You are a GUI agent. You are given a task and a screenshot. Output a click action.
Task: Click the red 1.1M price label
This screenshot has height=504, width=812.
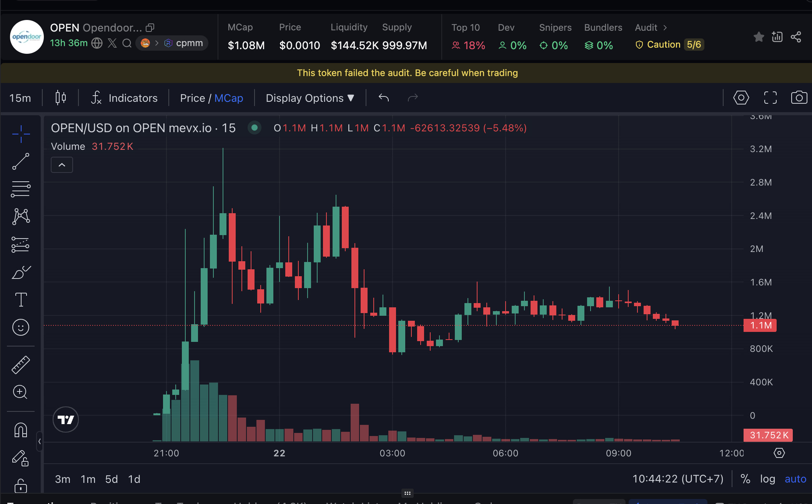760,325
